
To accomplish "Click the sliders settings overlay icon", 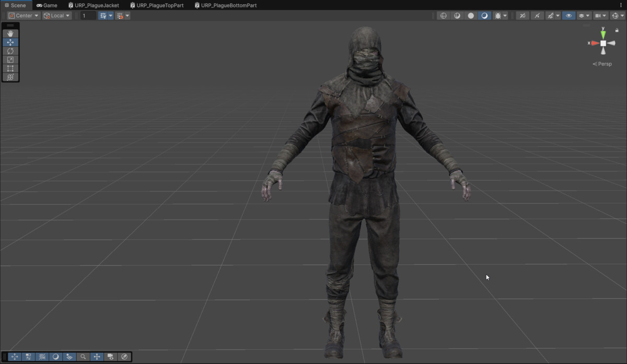I will pyautogui.click(x=28, y=357).
